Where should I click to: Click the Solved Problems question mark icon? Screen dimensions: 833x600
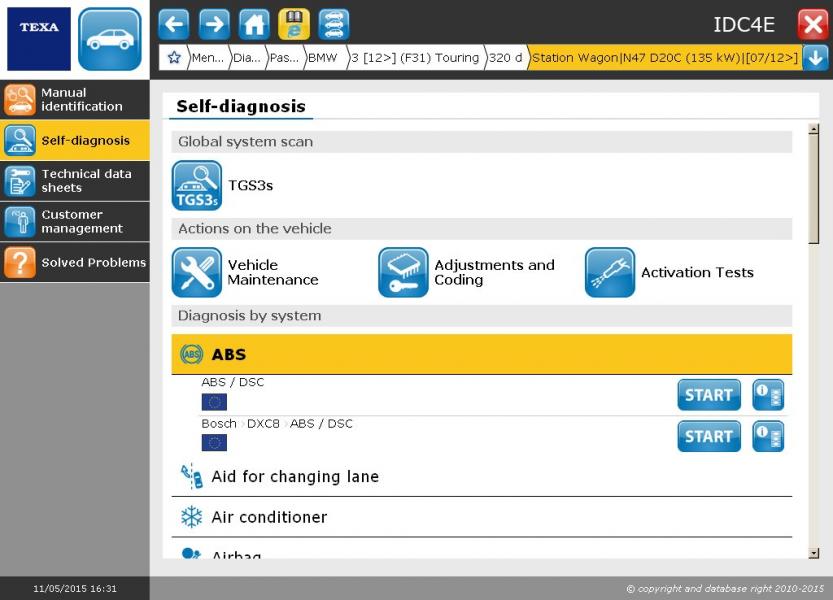(x=20, y=263)
